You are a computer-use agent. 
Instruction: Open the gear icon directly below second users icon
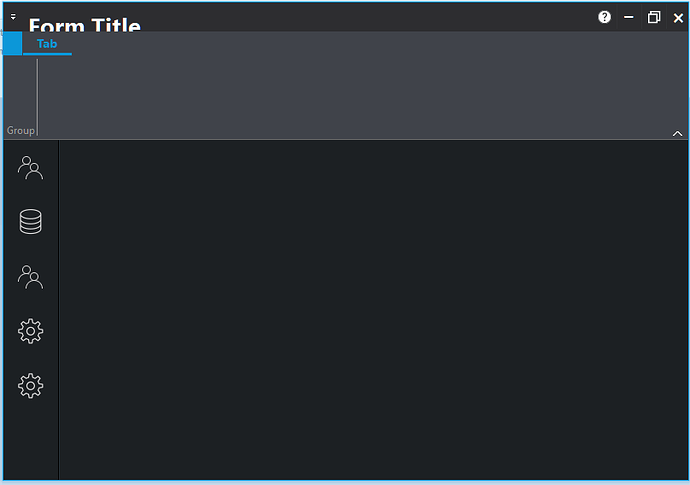point(30,331)
